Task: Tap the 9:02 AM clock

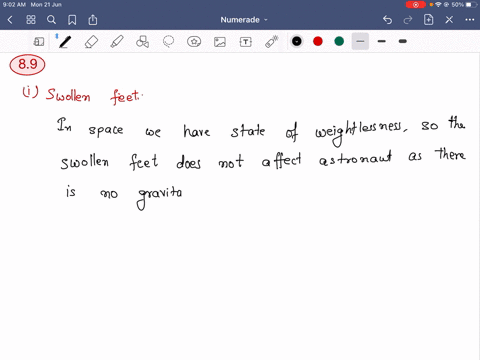Action: 14,5
